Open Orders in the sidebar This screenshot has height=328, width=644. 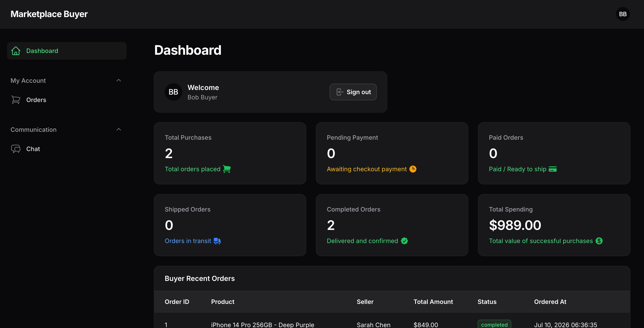click(x=67, y=100)
